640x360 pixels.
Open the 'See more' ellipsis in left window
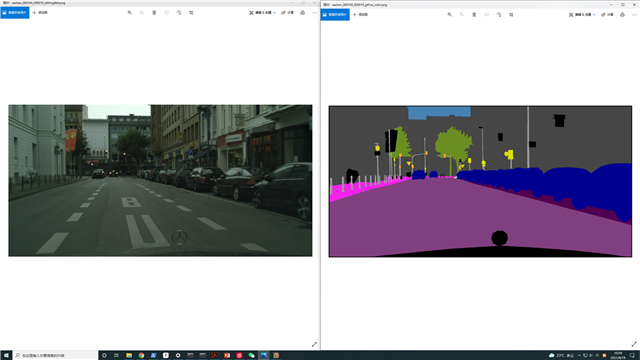tap(314, 13)
